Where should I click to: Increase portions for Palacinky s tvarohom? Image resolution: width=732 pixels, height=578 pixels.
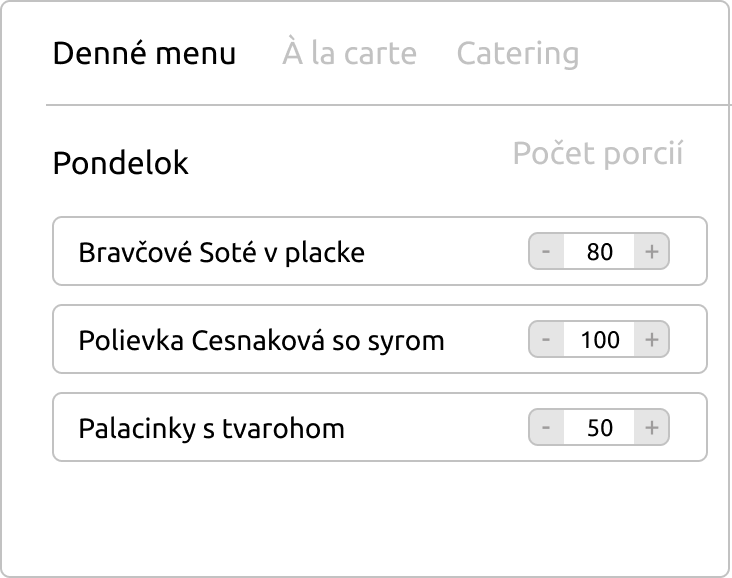tap(652, 429)
